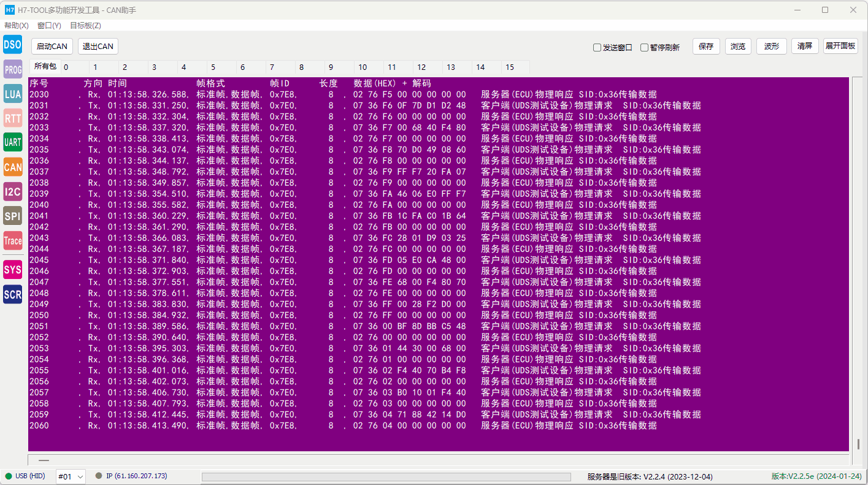Select packet filter tab 8
Viewport: 868px width, 485px height.
[x=310, y=67]
